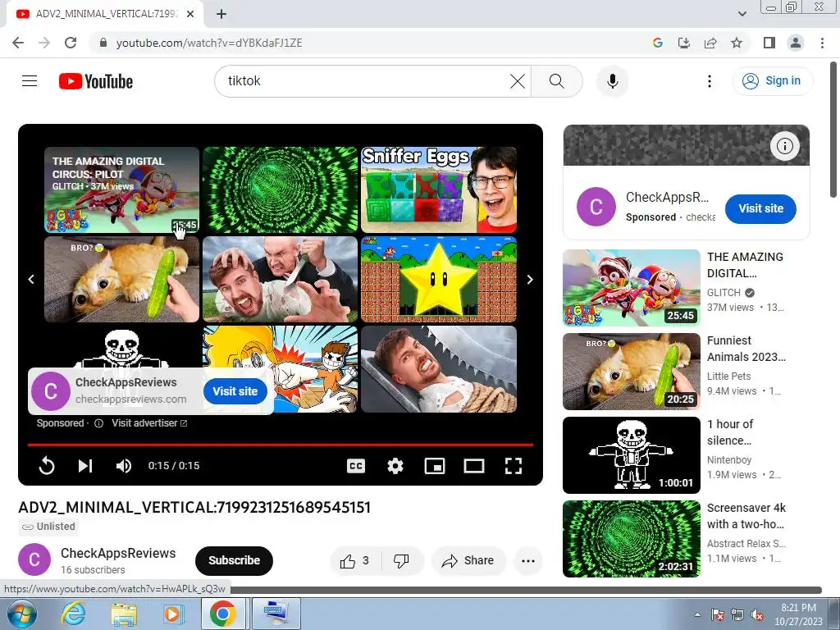Click the muted volume tray icon
Image resolution: width=840 pixels, height=630 pixels.
[757, 614]
